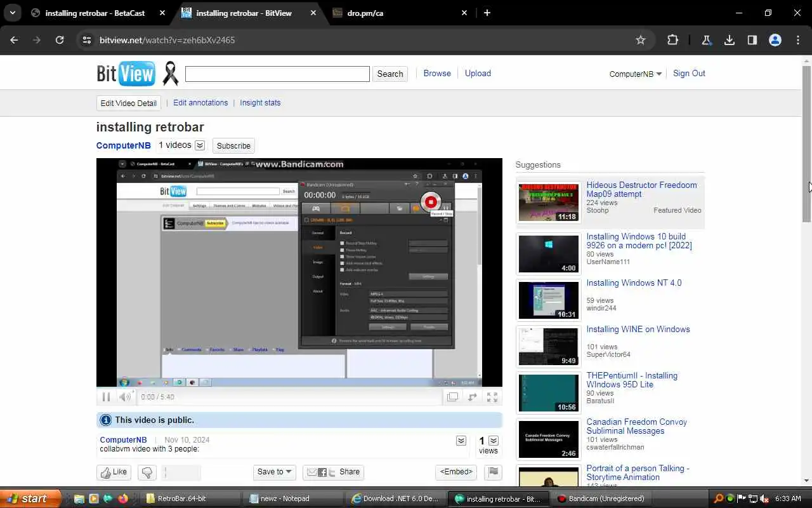The width and height of the screenshot is (812, 508).
Task: Open the Windows start button
Action: coord(30,498)
